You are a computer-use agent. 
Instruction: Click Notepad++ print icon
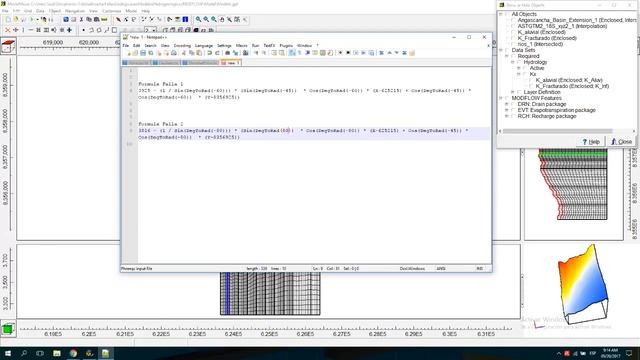pyautogui.click(x=174, y=53)
